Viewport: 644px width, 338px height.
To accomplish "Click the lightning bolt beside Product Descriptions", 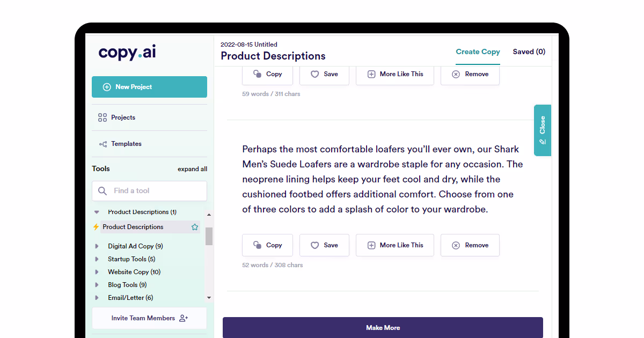I will pyautogui.click(x=96, y=227).
